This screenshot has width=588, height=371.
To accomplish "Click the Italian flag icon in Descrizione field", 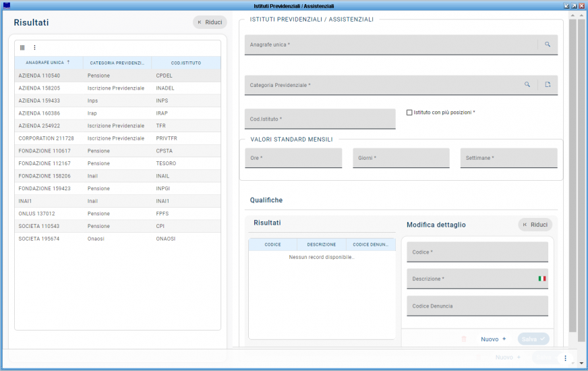I will click(541, 279).
